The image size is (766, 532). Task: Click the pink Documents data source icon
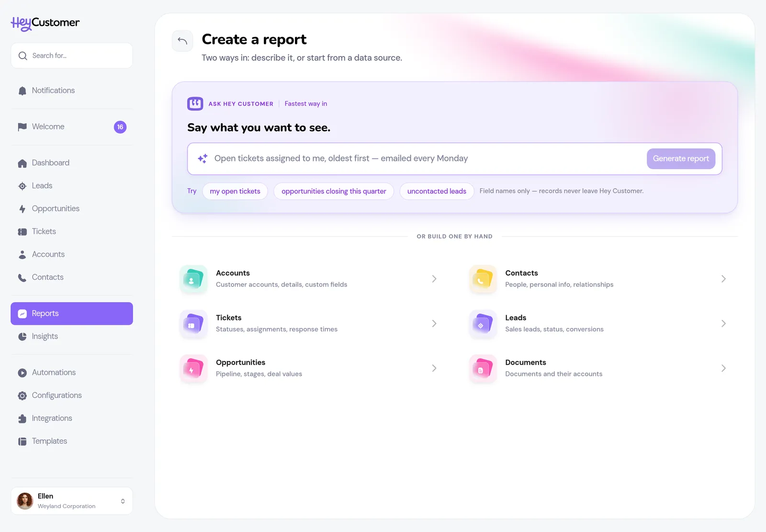pyautogui.click(x=483, y=368)
